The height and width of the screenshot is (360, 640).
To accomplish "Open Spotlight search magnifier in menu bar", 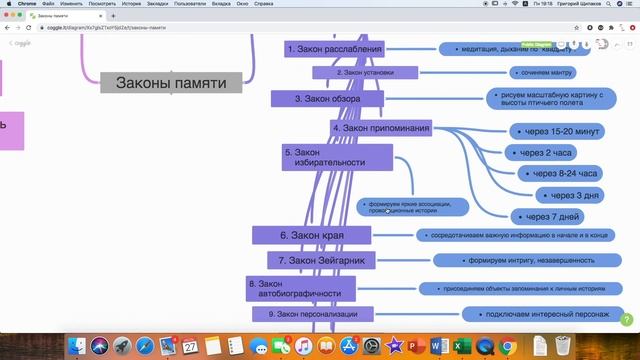I will (609, 4).
